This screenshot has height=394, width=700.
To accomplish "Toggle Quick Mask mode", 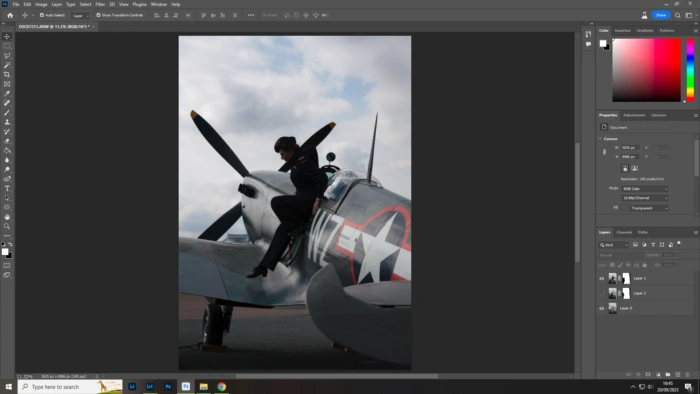I will (7, 265).
